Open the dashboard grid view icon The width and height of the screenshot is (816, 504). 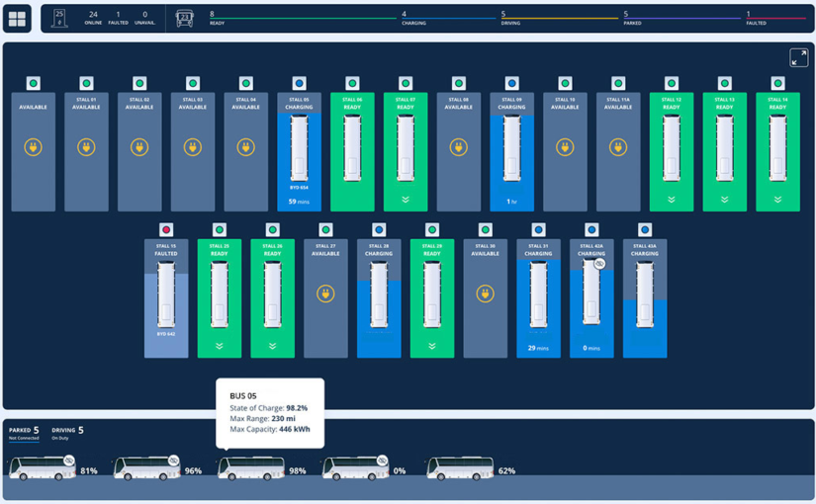coord(17,19)
